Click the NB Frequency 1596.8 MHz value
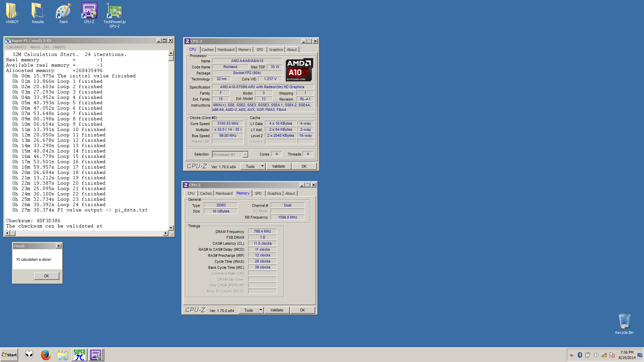This screenshot has height=362, width=644. [x=287, y=218]
